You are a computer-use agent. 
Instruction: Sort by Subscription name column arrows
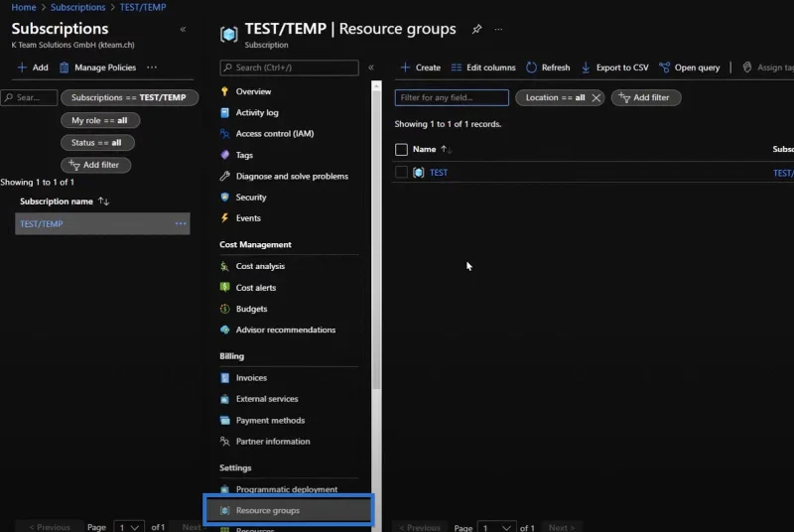pyautogui.click(x=104, y=201)
